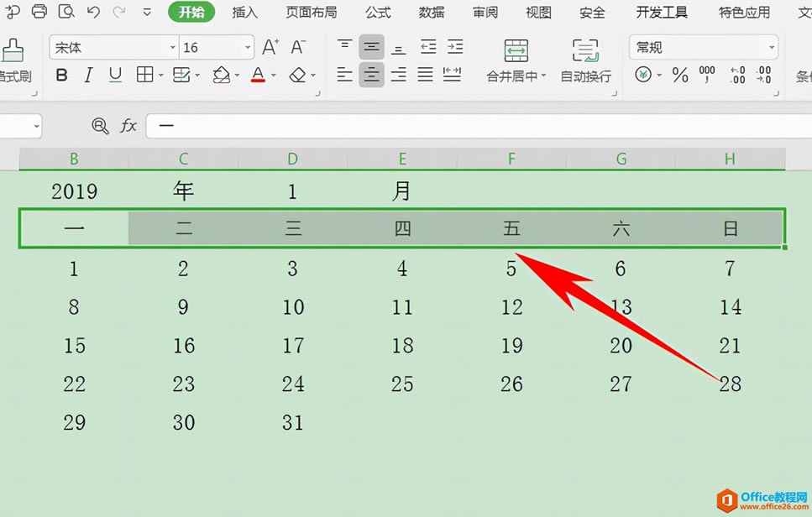This screenshot has height=517, width=812.
Task: Click the Format Painter brush icon
Action: (x=13, y=50)
